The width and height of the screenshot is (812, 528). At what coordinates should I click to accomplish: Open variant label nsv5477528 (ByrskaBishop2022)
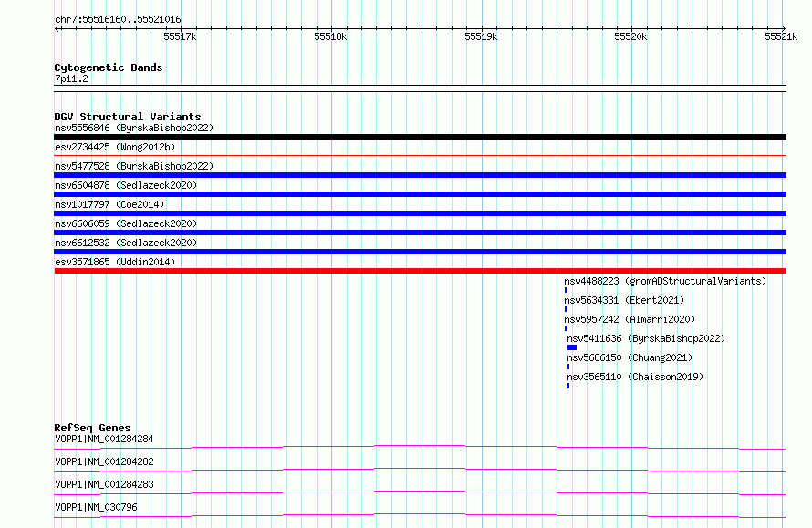134,166
